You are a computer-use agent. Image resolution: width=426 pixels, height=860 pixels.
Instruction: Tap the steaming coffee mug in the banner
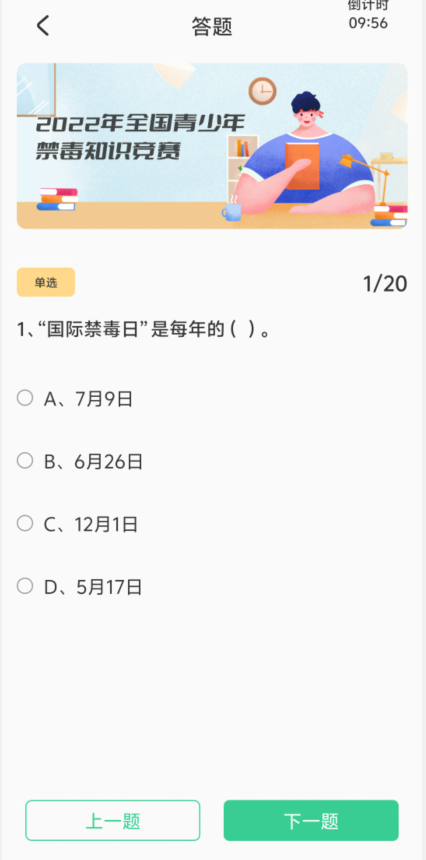point(232,208)
